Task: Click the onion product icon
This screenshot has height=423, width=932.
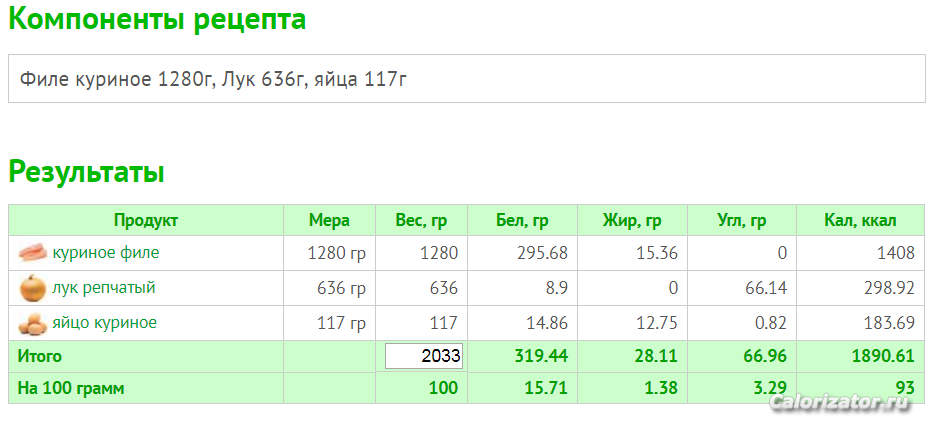Action: (x=32, y=289)
